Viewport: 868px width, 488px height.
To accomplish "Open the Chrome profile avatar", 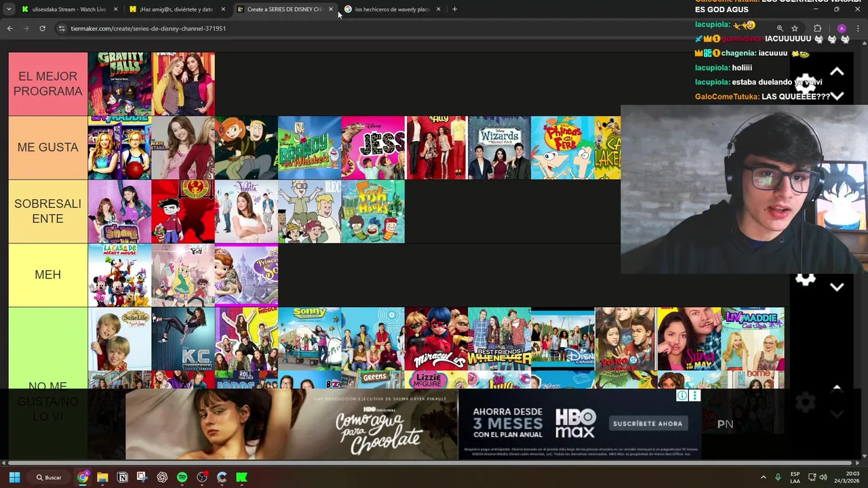I will point(842,28).
